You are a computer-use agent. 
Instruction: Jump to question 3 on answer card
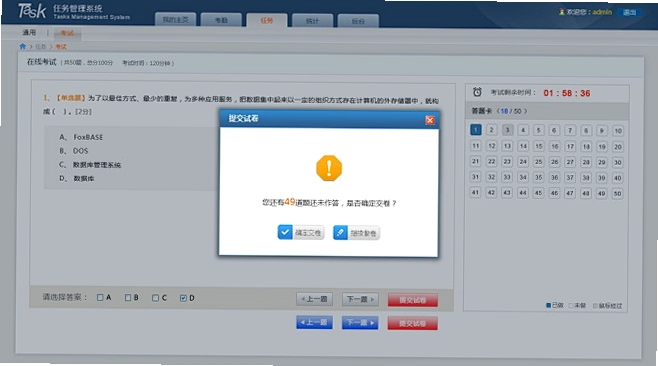tap(507, 130)
